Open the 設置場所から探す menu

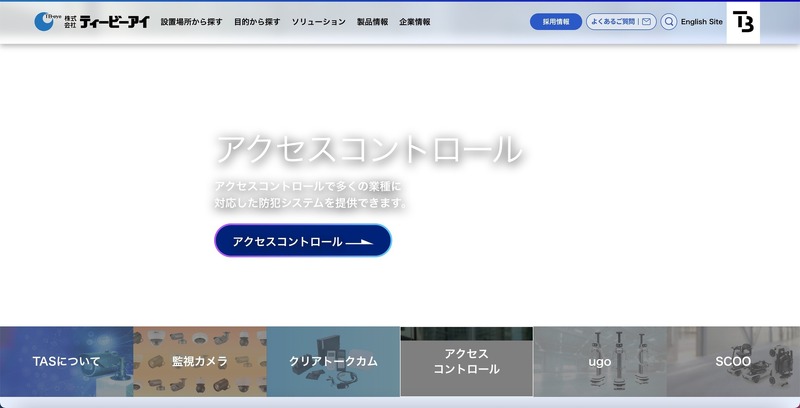(x=192, y=21)
